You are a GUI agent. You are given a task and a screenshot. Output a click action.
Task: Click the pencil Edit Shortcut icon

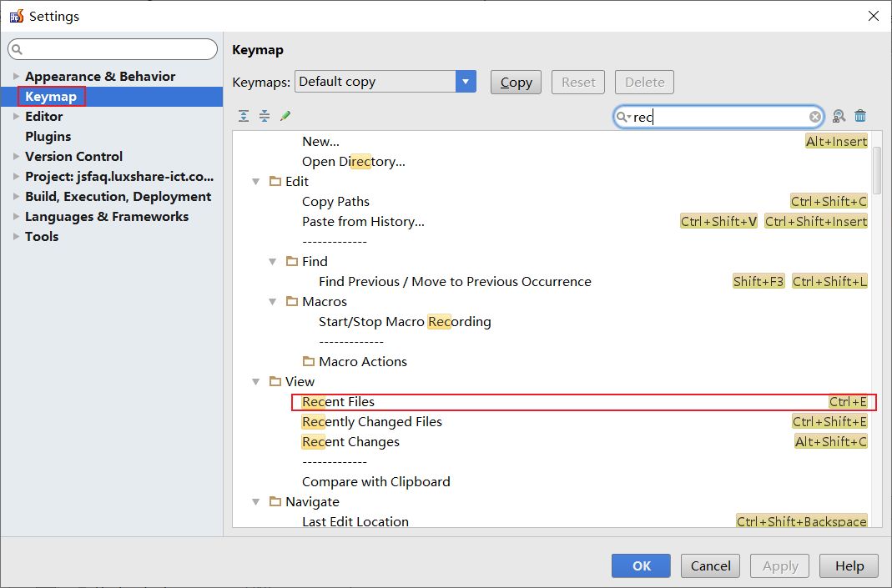coord(285,116)
